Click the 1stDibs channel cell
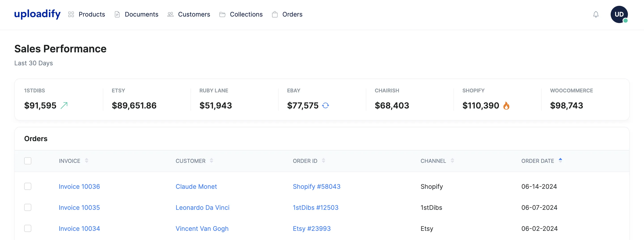Image resolution: width=644 pixels, height=240 pixels. click(431, 208)
